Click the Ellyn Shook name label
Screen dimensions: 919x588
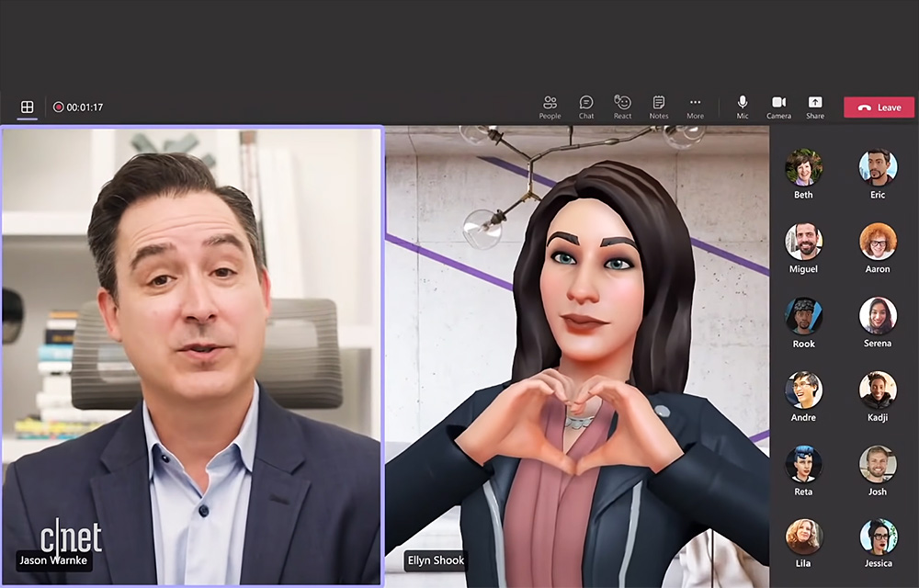pos(436,560)
